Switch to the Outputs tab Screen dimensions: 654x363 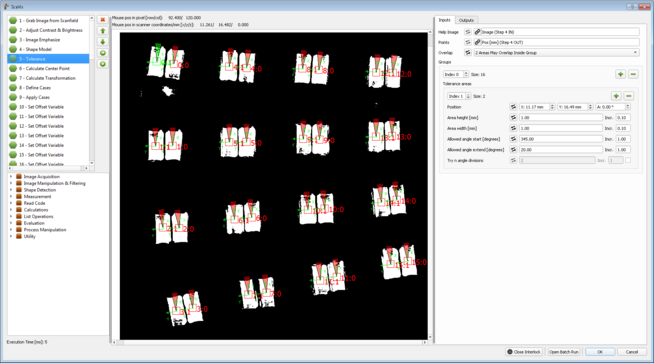(x=466, y=20)
